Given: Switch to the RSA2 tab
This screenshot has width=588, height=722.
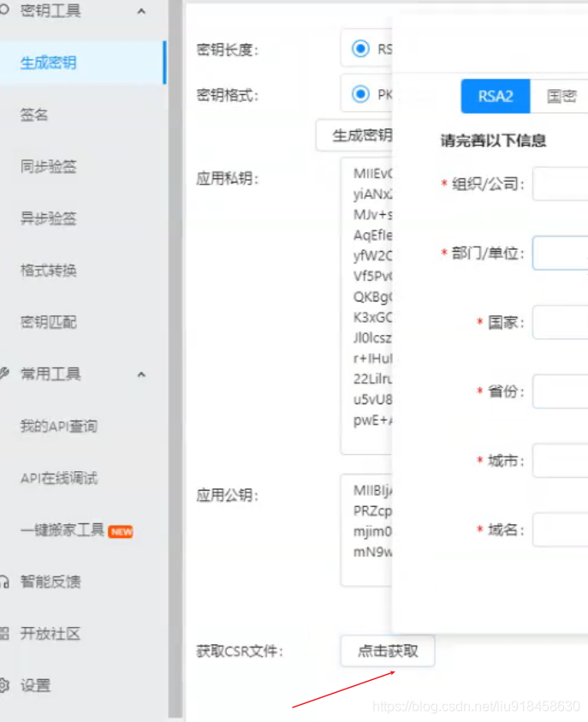Looking at the screenshot, I should click(x=496, y=96).
